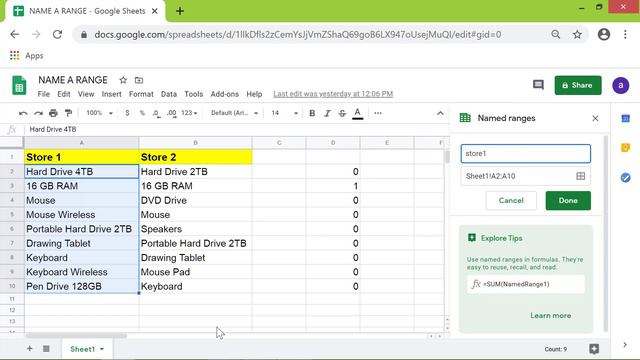Open the Edit menu
This screenshot has height=360, width=640.
[x=64, y=94]
